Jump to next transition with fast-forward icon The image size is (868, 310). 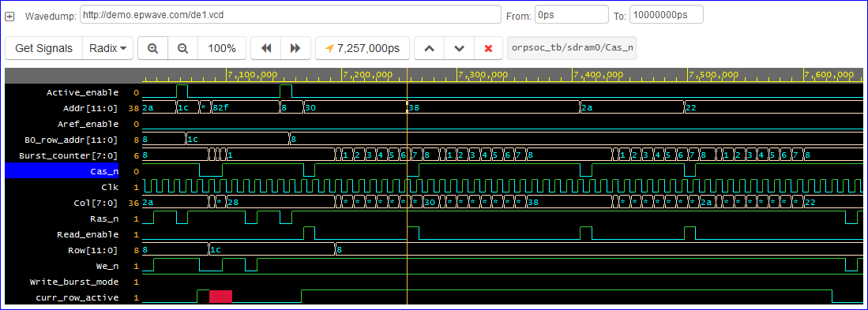295,49
